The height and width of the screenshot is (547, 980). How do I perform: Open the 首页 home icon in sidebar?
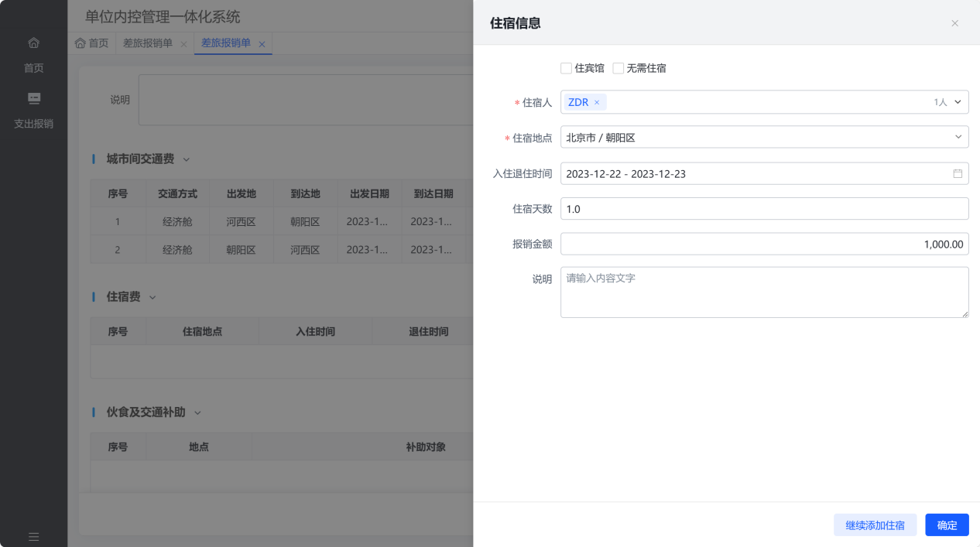33,43
